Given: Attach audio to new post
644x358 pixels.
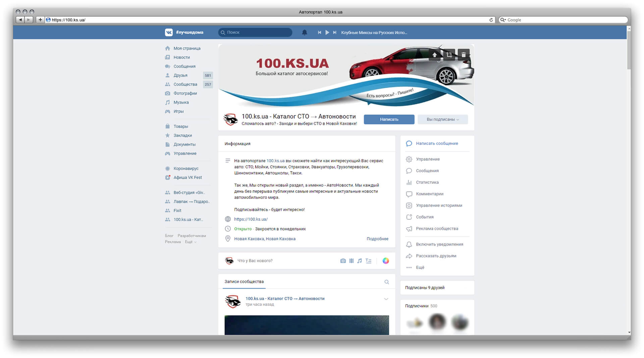Looking at the screenshot, I should [x=360, y=261].
